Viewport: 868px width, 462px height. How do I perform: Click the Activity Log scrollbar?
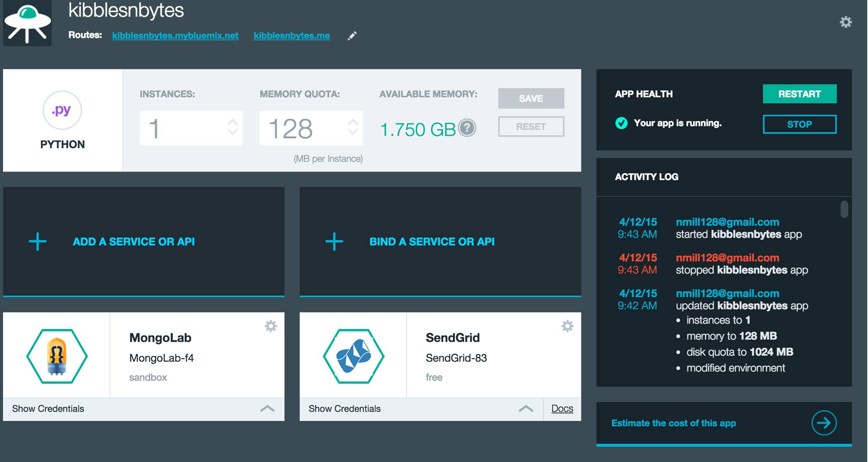coord(844,210)
